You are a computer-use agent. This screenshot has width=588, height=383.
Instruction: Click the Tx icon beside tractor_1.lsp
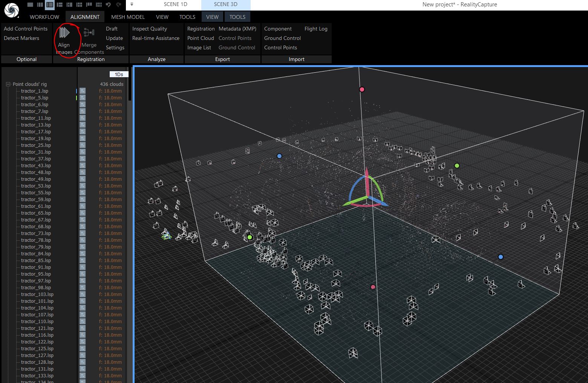(83, 91)
